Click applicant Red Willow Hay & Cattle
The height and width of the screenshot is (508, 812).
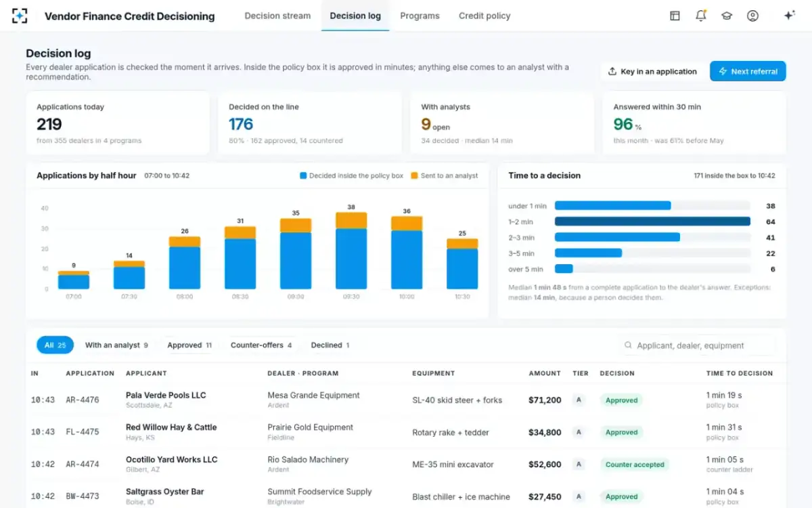[171, 427]
